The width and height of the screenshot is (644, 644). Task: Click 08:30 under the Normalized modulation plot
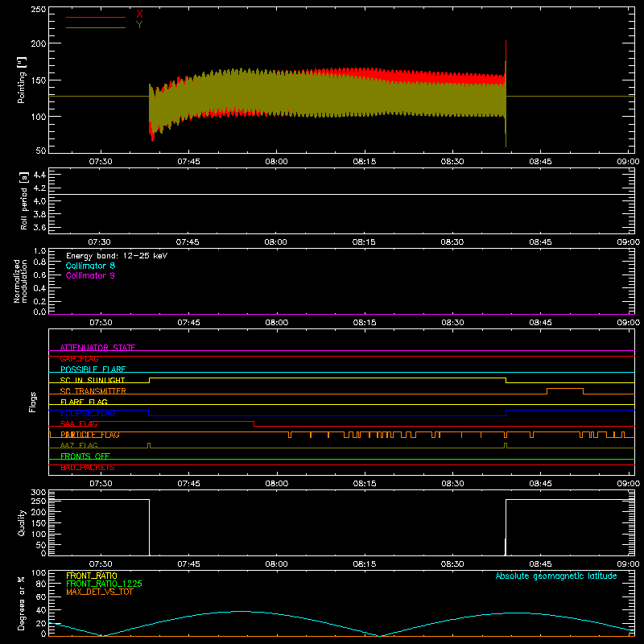pyautogui.click(x=452, y=323)
